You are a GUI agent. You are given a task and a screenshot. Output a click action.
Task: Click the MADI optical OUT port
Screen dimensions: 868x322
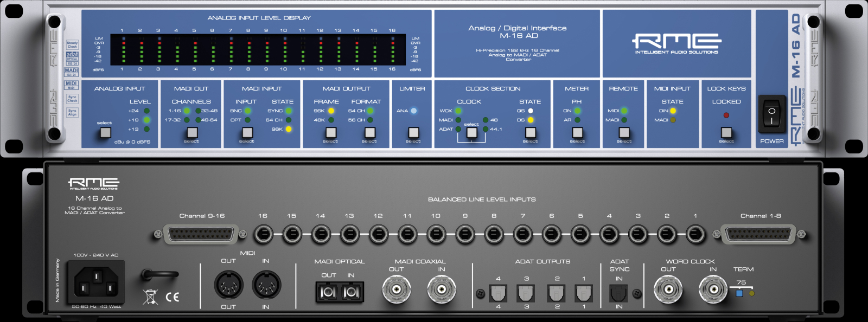(x=328, y=293)
